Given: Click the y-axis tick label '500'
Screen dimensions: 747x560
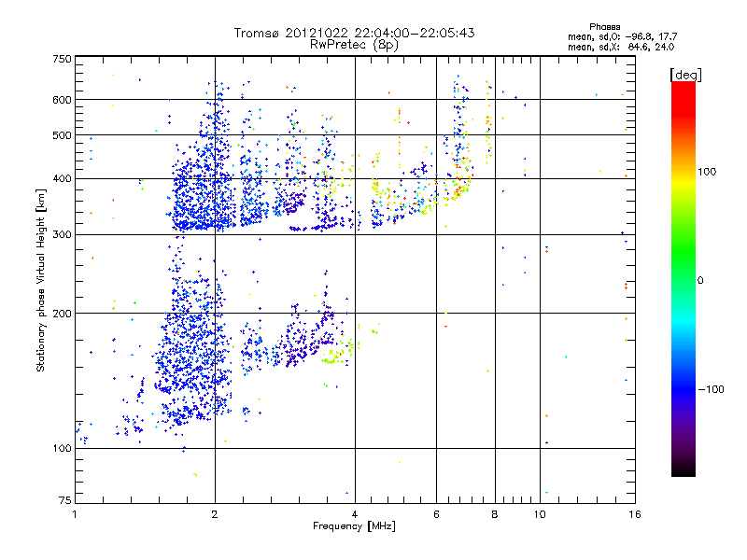Looking at the screenshot, I should (x=63, y=135).
